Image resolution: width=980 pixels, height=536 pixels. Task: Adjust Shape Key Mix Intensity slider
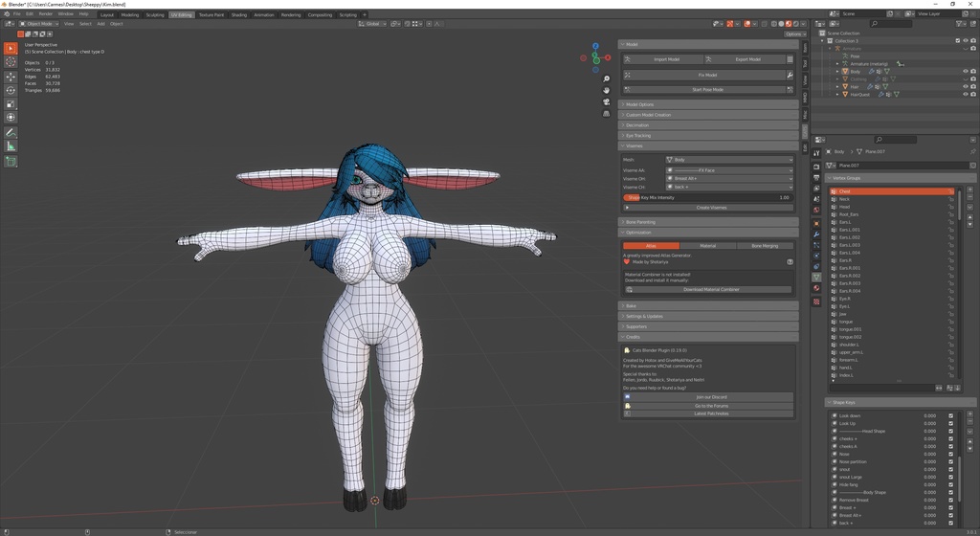click(708, 197)
